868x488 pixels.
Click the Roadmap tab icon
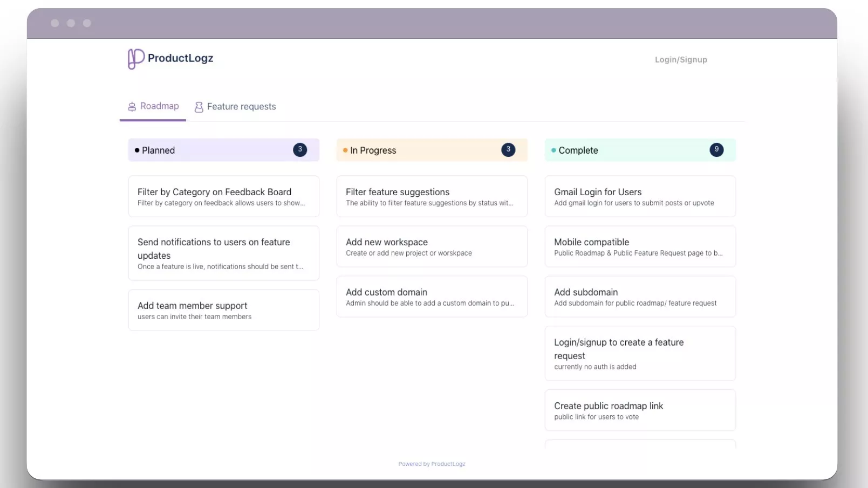[132, 107]
